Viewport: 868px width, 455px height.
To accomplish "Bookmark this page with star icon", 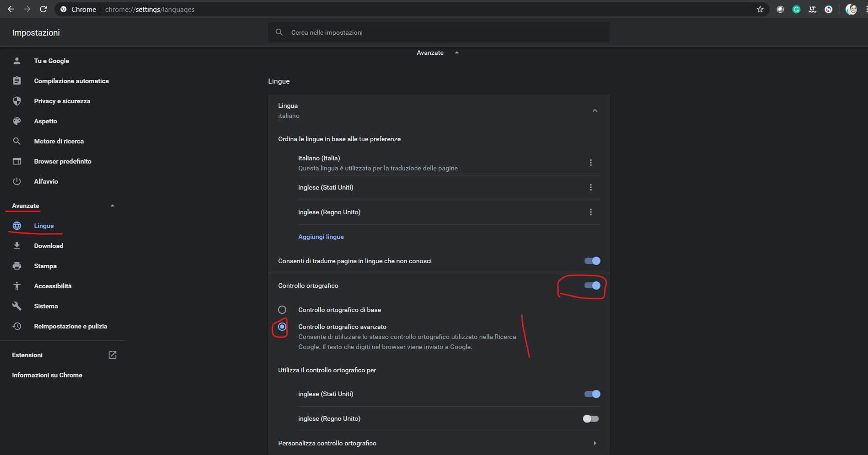I will tap(760, 9).
